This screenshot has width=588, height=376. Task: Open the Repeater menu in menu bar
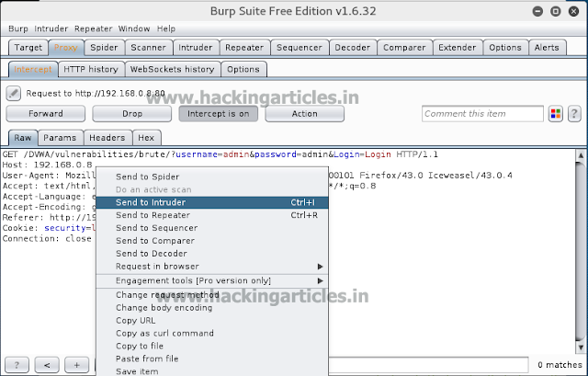(x=94, y=28)
